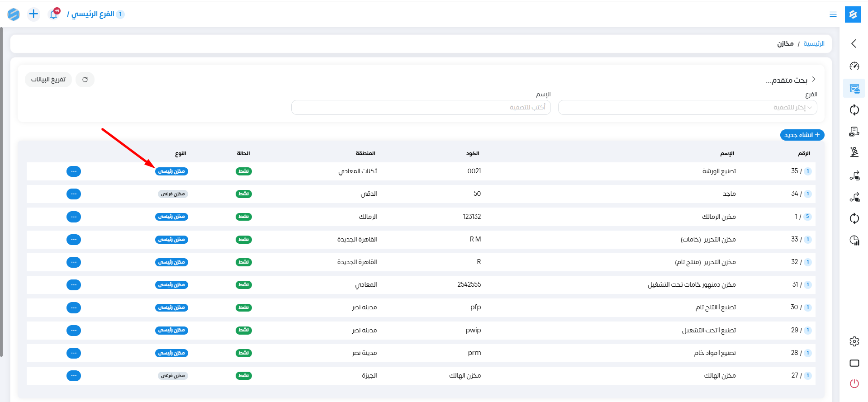Select the الفرع الرئيسي branch title in header

tap(93, 14)
